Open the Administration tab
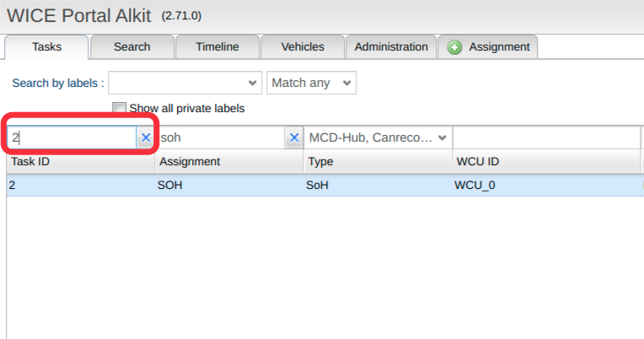 [391, 47]
